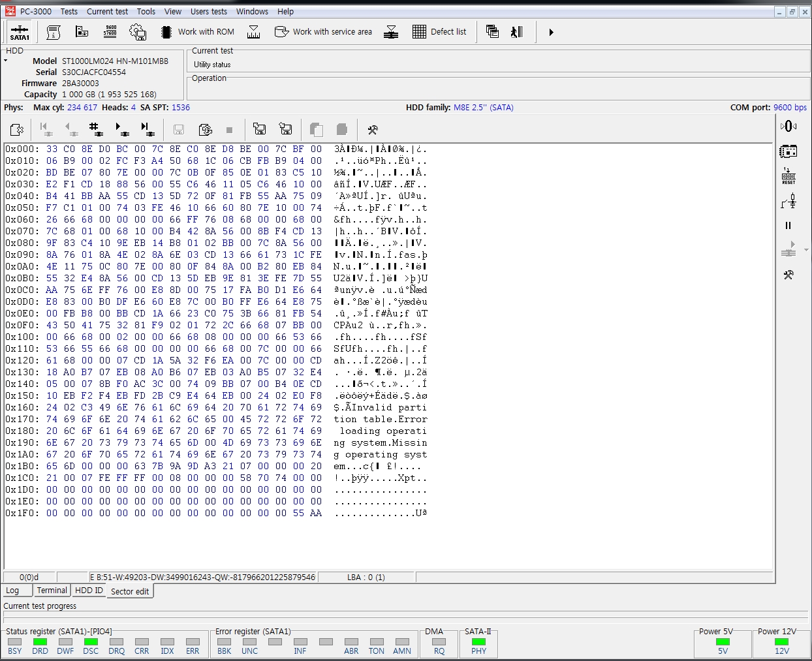Click the go to sector number icon
Viewport: 812px width, 661px height.
click(x=95, y=129)
